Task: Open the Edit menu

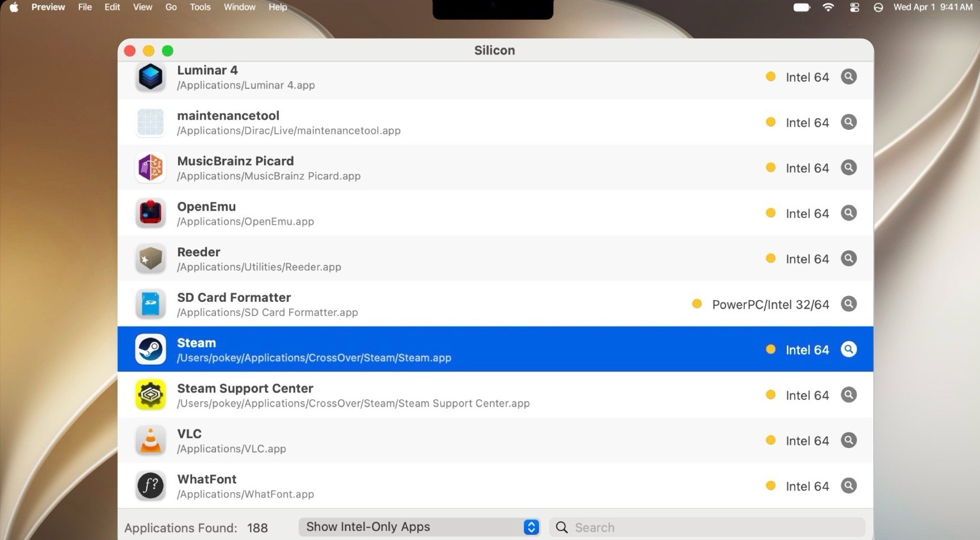Action: coord(112,7)
